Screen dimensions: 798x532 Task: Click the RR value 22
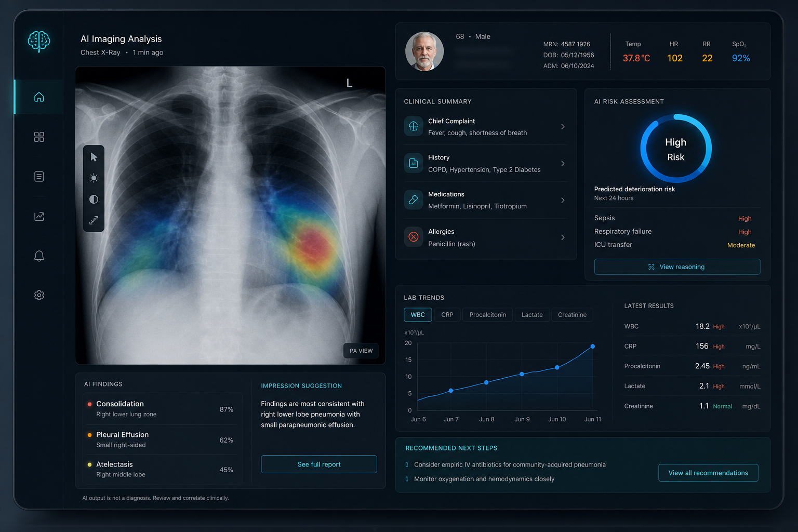[707, 58]
